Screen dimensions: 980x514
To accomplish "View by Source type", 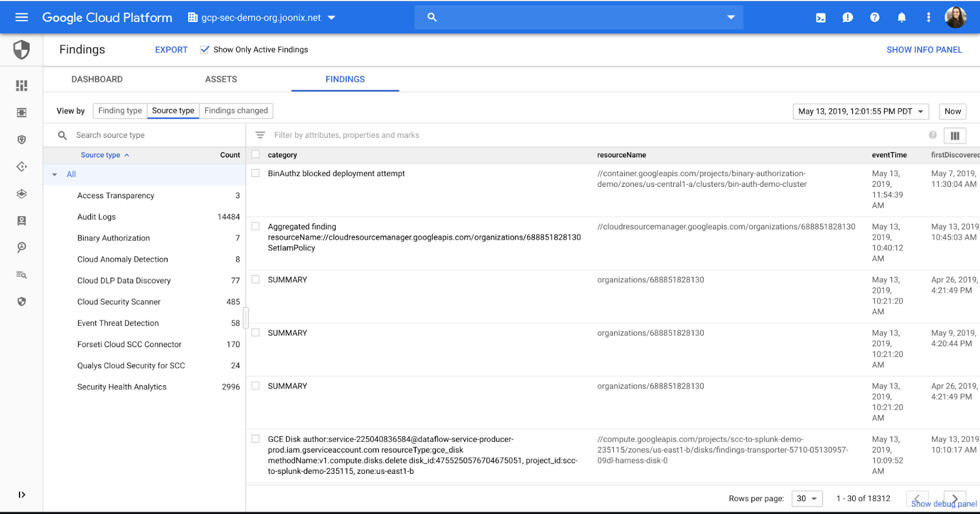I will 173,110.
